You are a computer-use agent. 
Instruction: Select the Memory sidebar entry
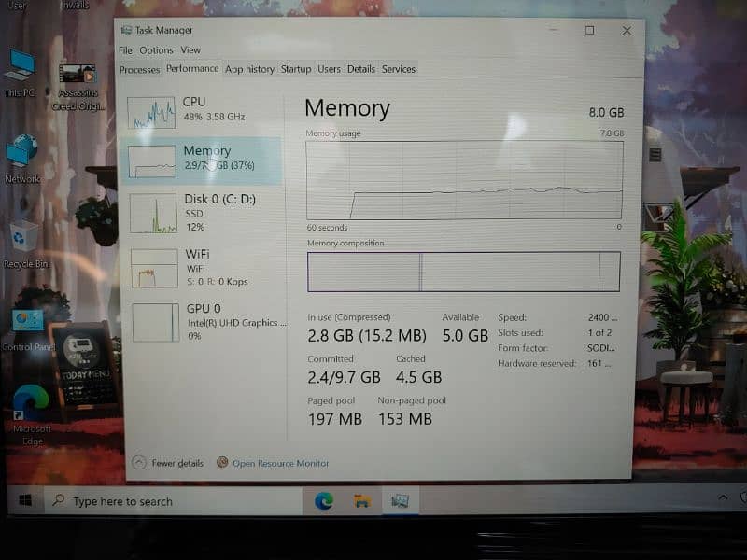pyautogui.click(x=202, y=161)
